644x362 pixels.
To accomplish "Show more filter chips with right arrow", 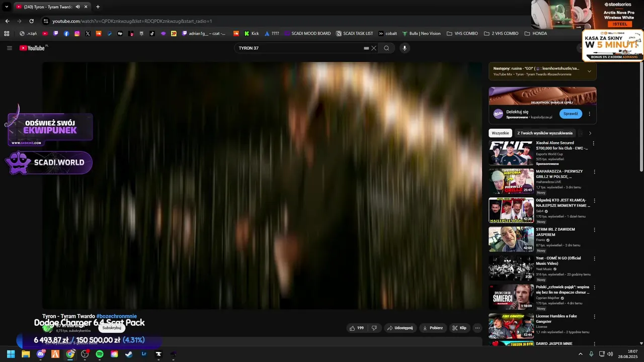I will pos(590,133).
